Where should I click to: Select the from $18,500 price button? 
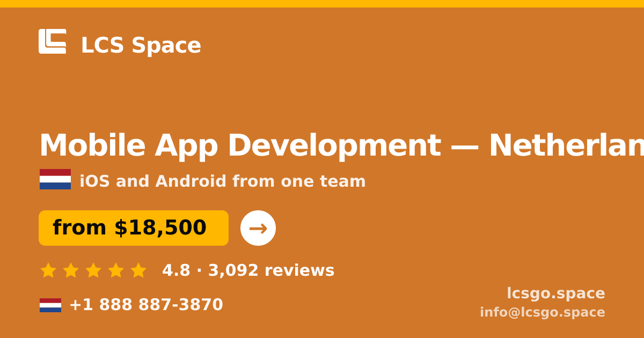point(134,228)
